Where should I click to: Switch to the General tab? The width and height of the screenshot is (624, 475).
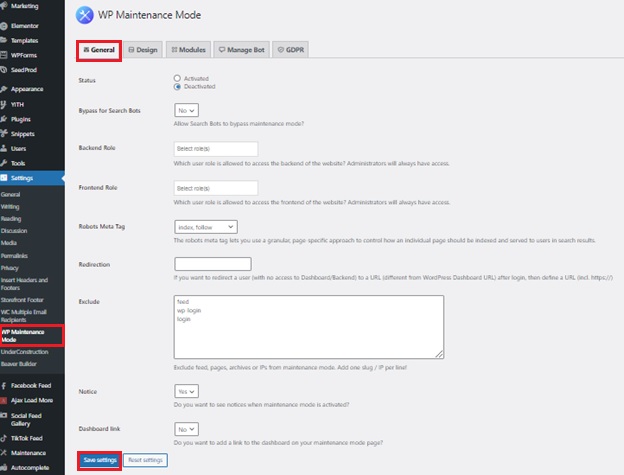[x=99, y=50]
